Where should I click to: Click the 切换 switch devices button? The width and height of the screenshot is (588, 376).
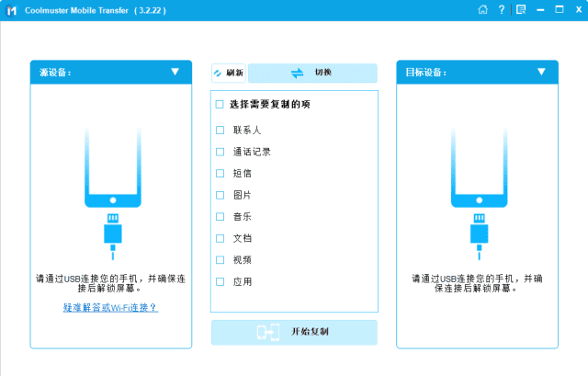click(312, 73)
